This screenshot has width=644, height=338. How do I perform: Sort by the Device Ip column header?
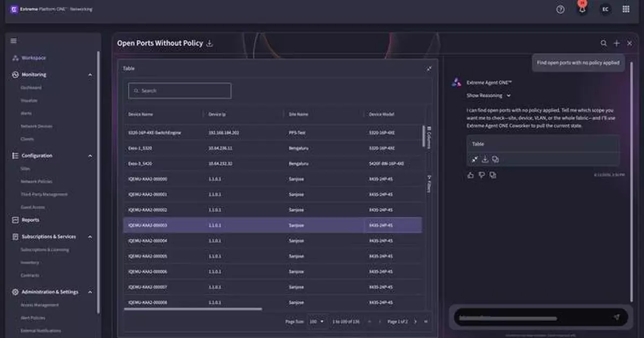(x=216, y=114)
